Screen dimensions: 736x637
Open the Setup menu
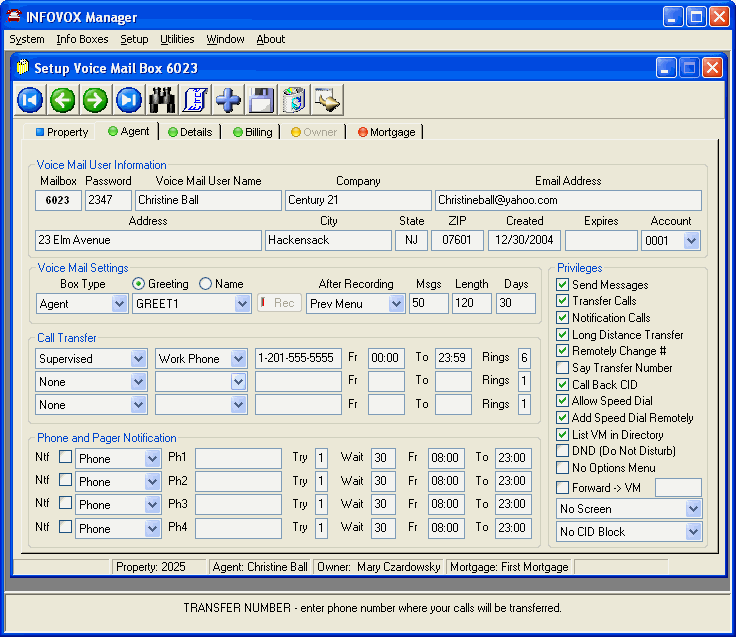click(134, 39)
